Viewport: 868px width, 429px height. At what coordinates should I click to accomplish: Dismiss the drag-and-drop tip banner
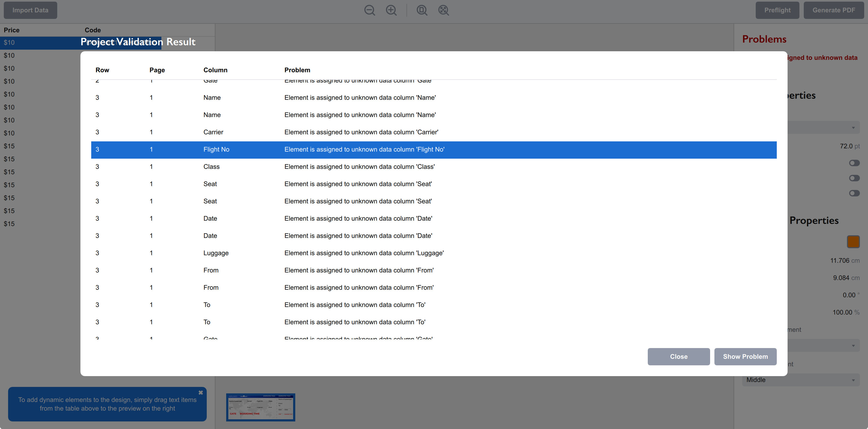201,392
